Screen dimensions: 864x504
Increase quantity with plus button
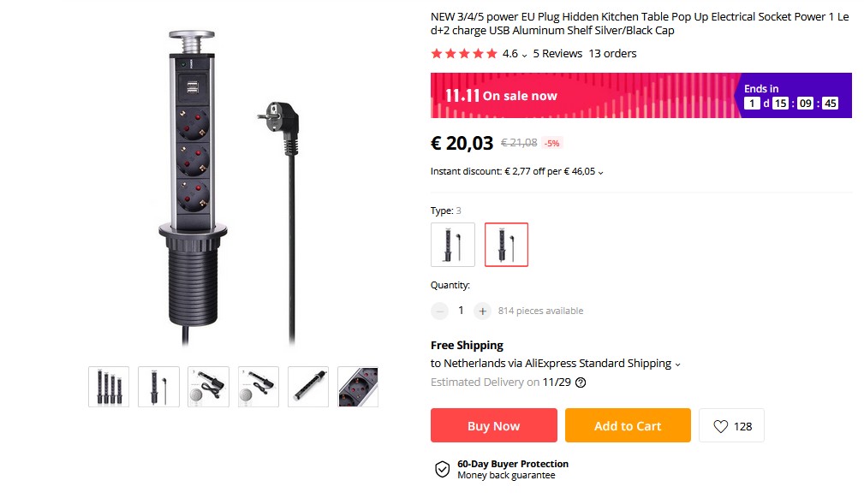coord(482,311)
